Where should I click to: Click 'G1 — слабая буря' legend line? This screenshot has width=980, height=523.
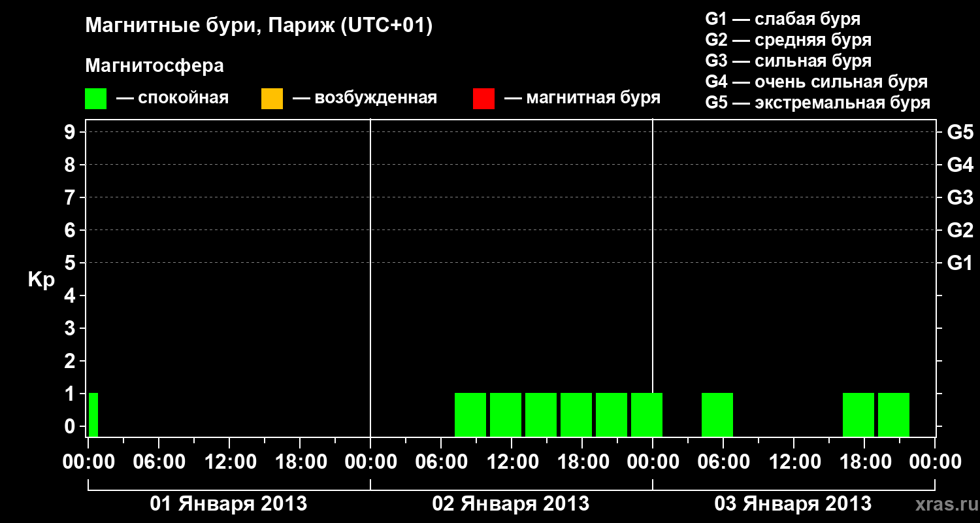[783, 18]
